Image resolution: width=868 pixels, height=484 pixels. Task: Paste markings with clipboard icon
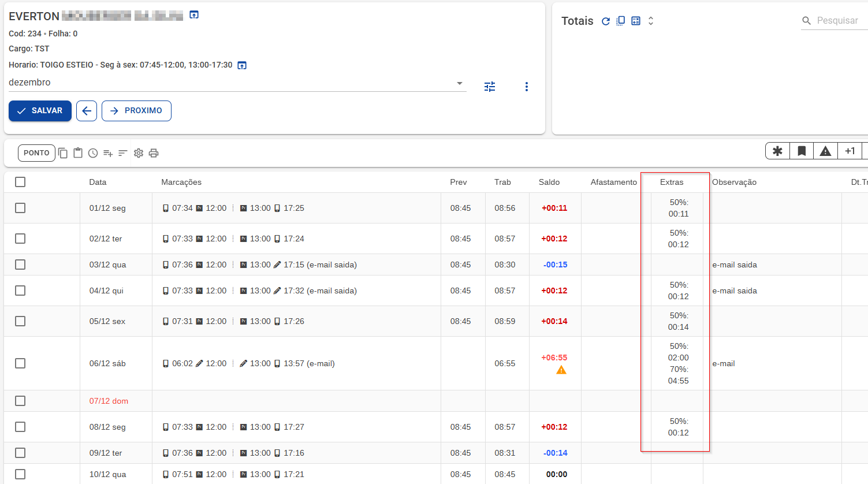click(78, 153)
